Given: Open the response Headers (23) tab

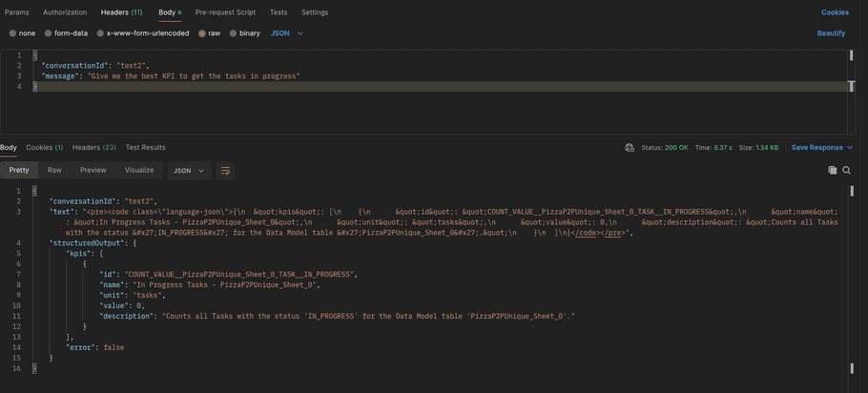Looking at the screenshot, I should 94,147.
